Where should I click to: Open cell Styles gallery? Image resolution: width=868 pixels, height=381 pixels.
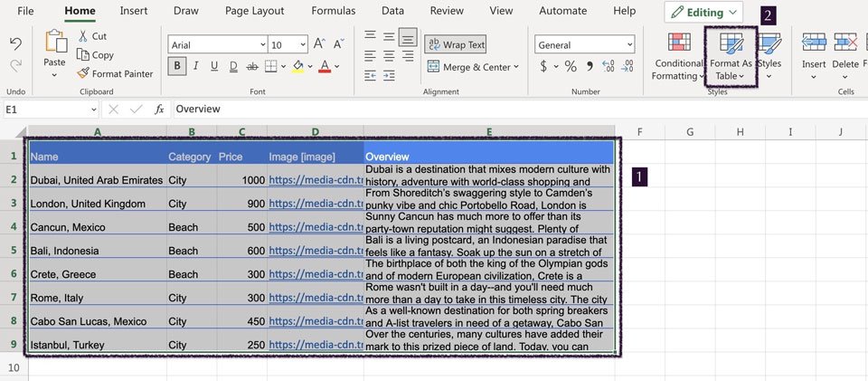click(x=769, y=56)
